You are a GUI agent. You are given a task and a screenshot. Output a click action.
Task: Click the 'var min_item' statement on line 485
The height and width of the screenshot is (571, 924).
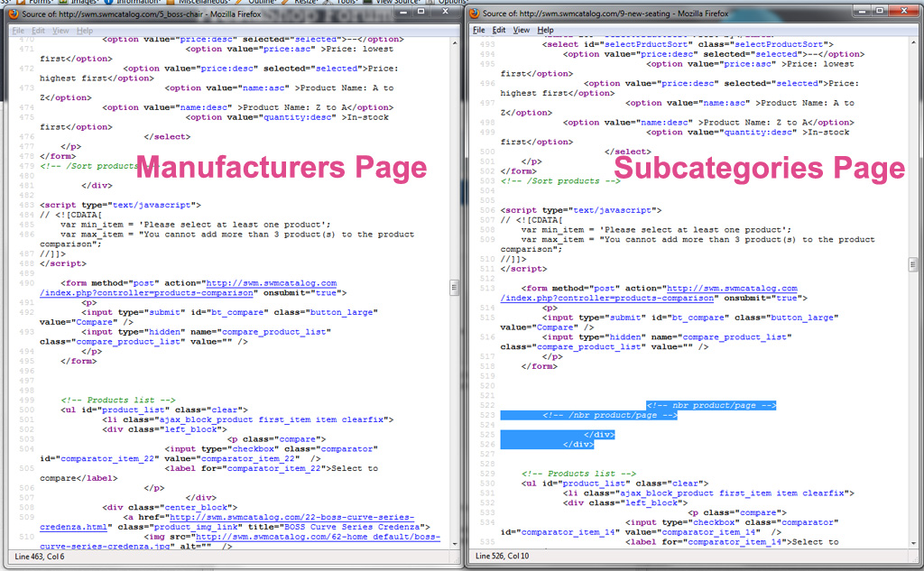pos(196,225)
